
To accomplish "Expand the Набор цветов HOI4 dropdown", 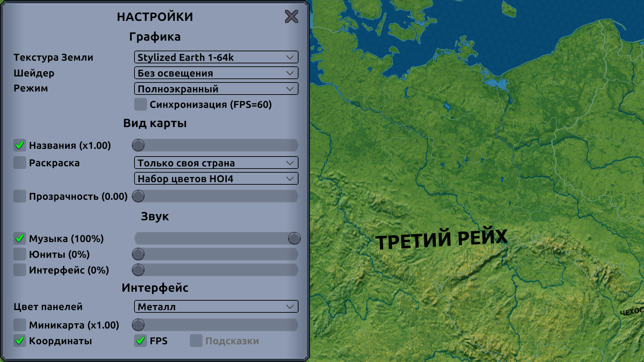I will point(216,179).
